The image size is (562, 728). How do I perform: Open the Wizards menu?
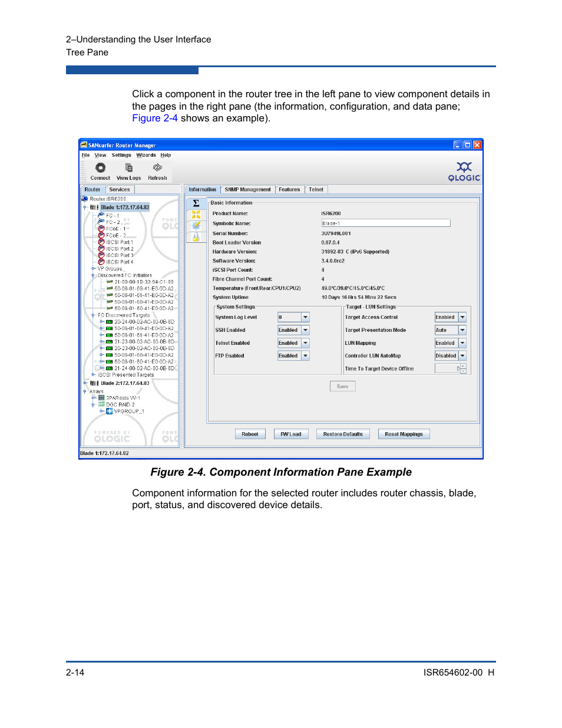click(146, 156)
